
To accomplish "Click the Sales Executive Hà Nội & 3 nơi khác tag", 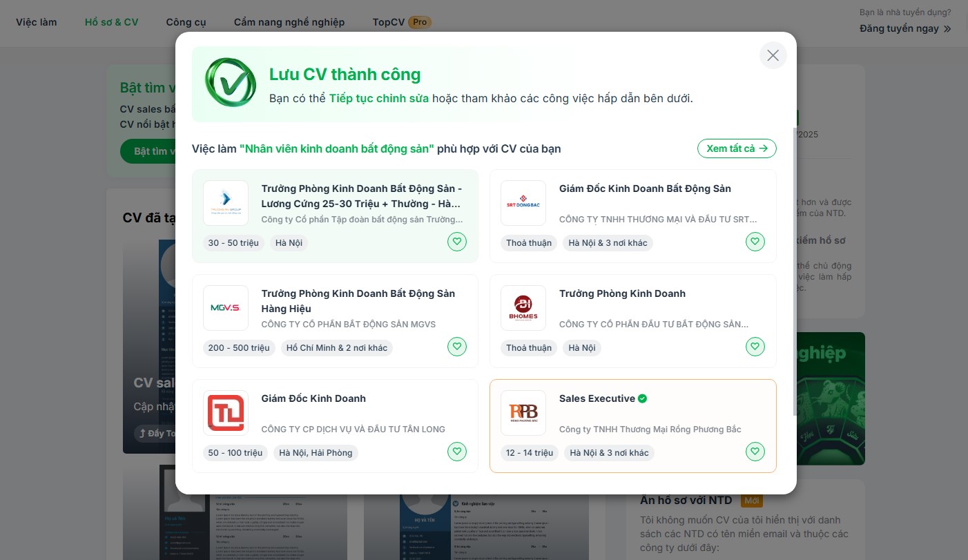I will point(609,452).
